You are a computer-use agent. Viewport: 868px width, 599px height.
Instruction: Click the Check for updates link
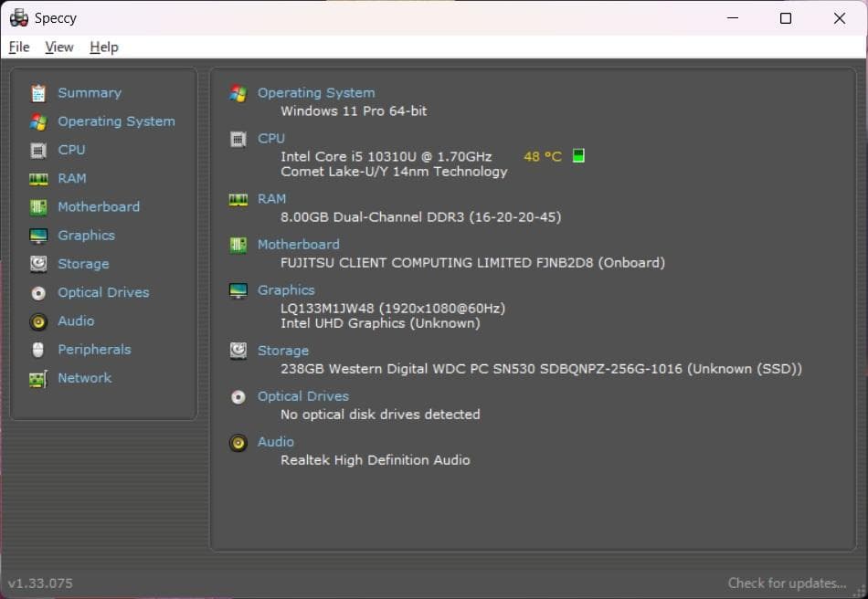pos(787,583)
